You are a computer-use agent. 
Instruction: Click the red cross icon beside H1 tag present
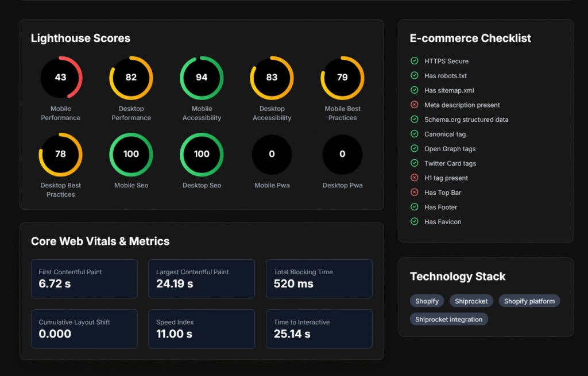(414, 178)
